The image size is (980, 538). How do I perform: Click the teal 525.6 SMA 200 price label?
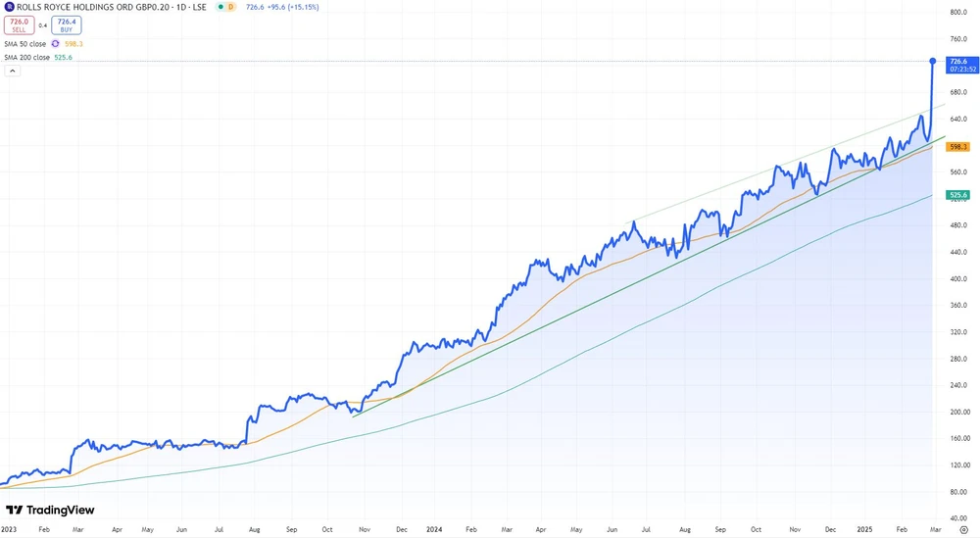click(x=957, y=195)
